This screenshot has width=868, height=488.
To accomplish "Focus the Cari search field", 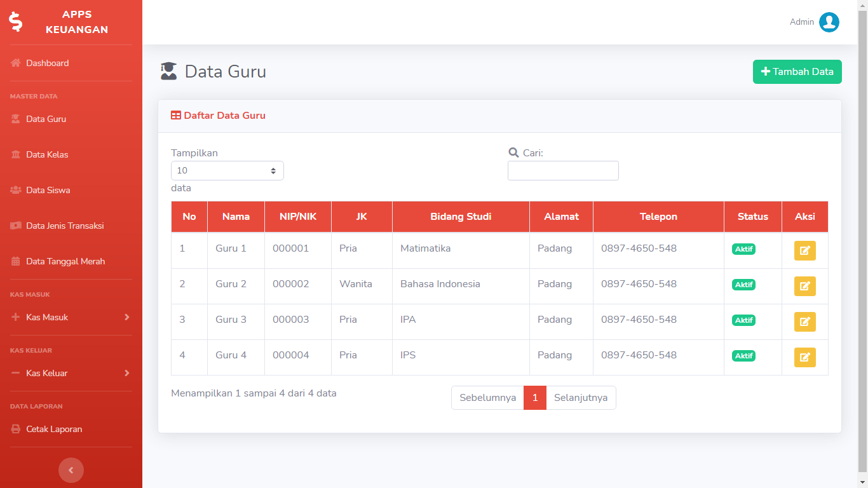I will (x=563, y=170).
